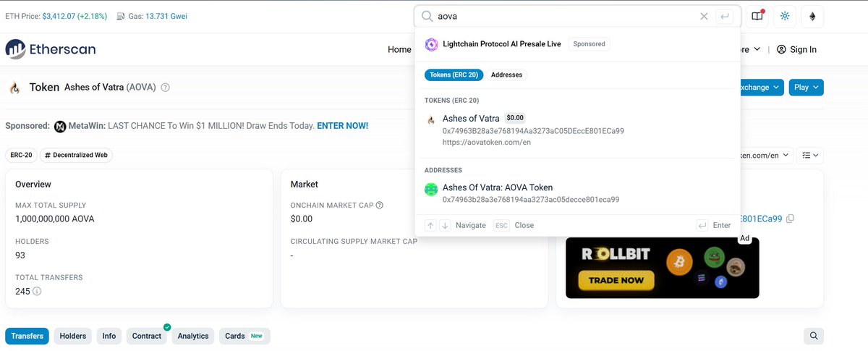Screen dimensions: 868x351
Task: Copy the contract address icon
Action: coord(790,219)
